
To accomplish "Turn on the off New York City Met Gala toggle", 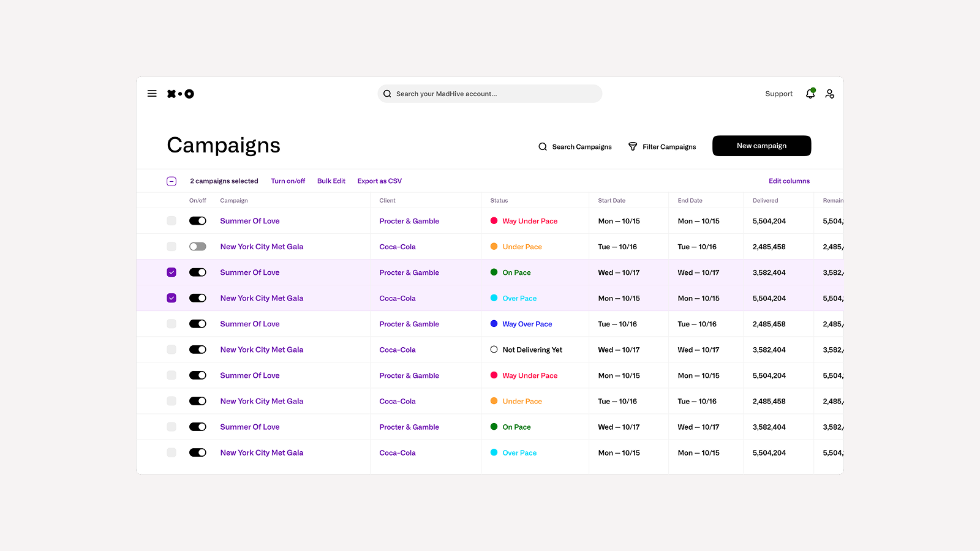I will coord(197,247).
